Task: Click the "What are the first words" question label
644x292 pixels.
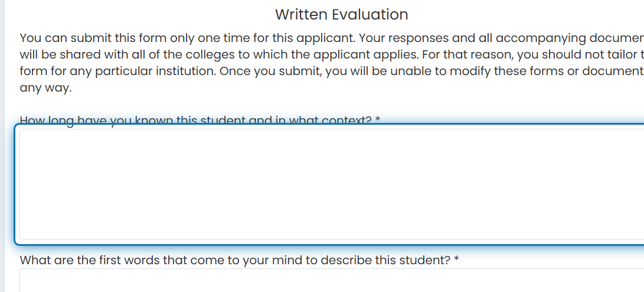Action: point(239,260)
